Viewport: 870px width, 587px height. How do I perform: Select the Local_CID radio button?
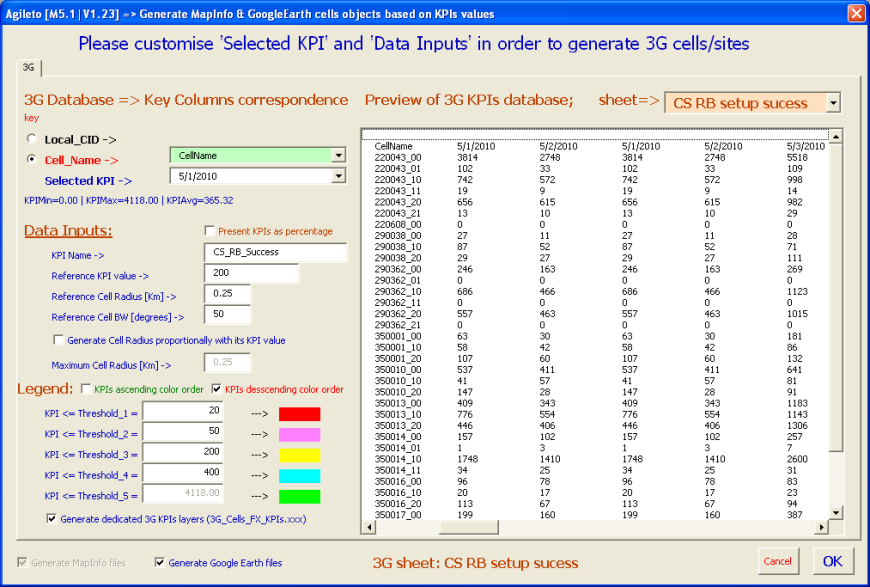pyautogui.click(x=33, y=139)
